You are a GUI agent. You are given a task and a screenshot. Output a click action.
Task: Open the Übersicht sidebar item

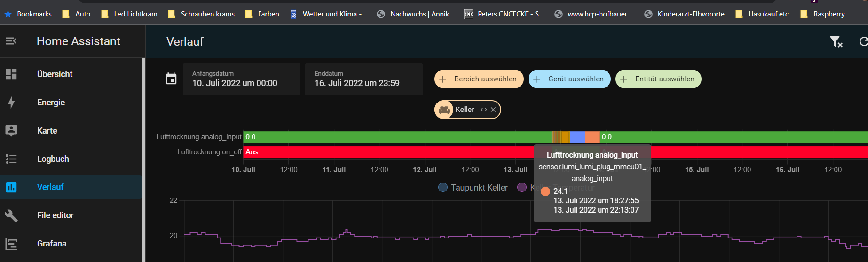(x=55, y=74)
